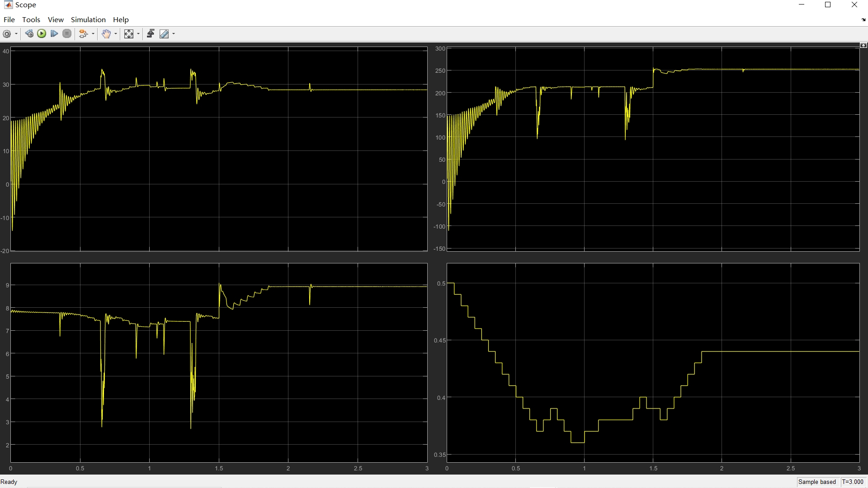Viewport: 868px width, 488px height.
Task: Click the green Run simulation button
Action: pos(42,34)
